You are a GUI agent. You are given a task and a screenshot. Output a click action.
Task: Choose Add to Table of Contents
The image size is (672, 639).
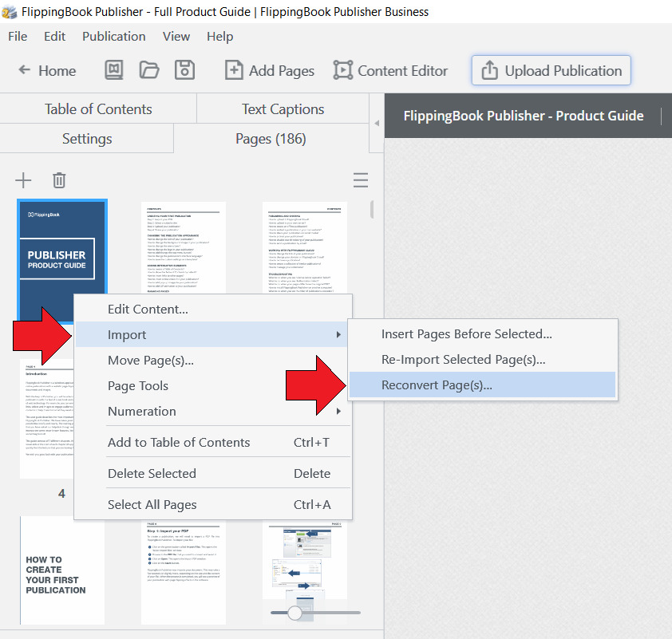pos(213,442)
